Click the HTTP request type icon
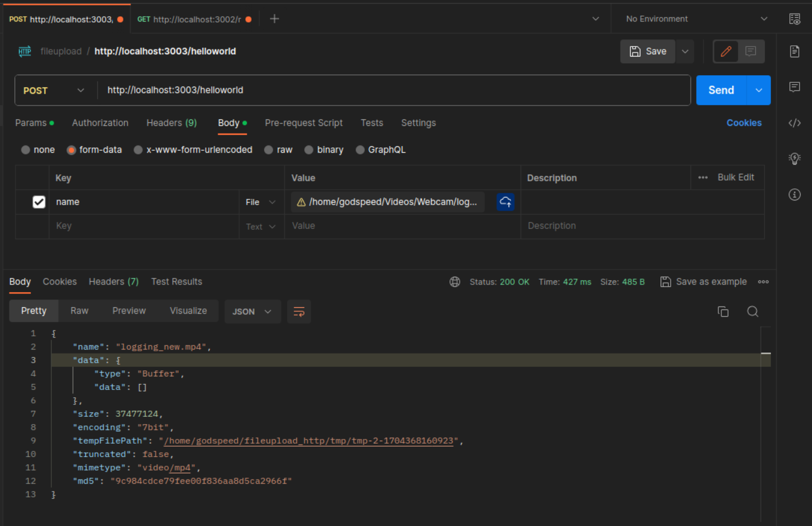812x526 pixels. (24, 51)
